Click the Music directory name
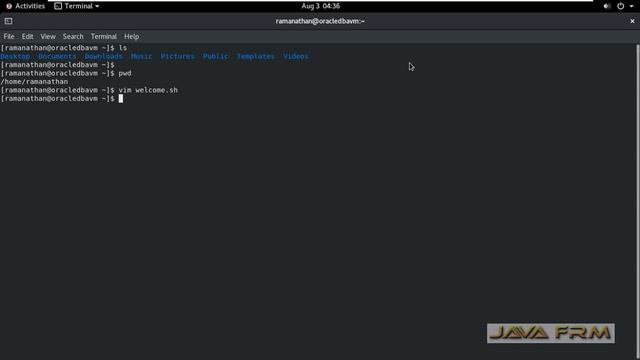Screen dimensions: 640x360 [x=141, y=56]
